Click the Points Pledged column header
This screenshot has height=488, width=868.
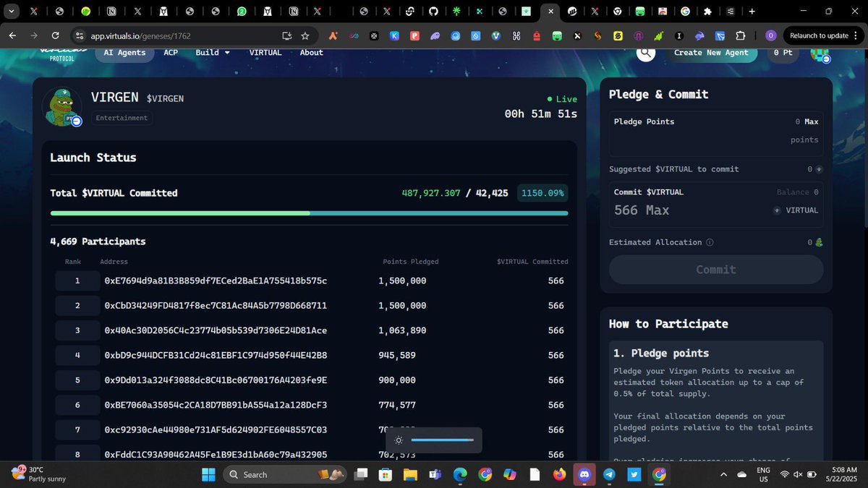click(411, 262)
